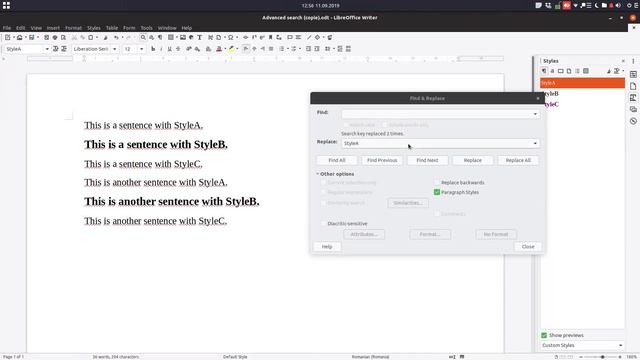
Task: Show Table Styles in Styles panel
Action: [x=586, y=71]
